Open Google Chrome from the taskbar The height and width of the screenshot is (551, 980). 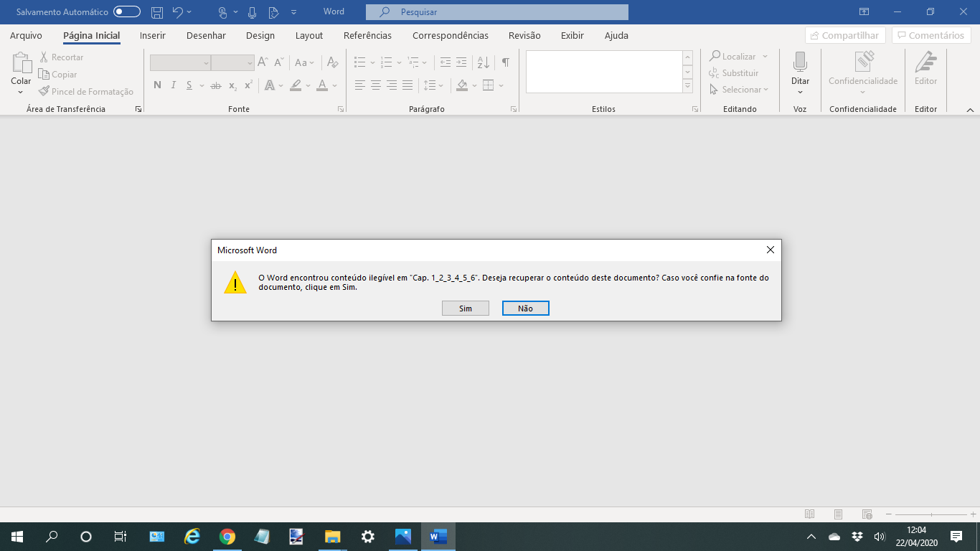(227, 537)
